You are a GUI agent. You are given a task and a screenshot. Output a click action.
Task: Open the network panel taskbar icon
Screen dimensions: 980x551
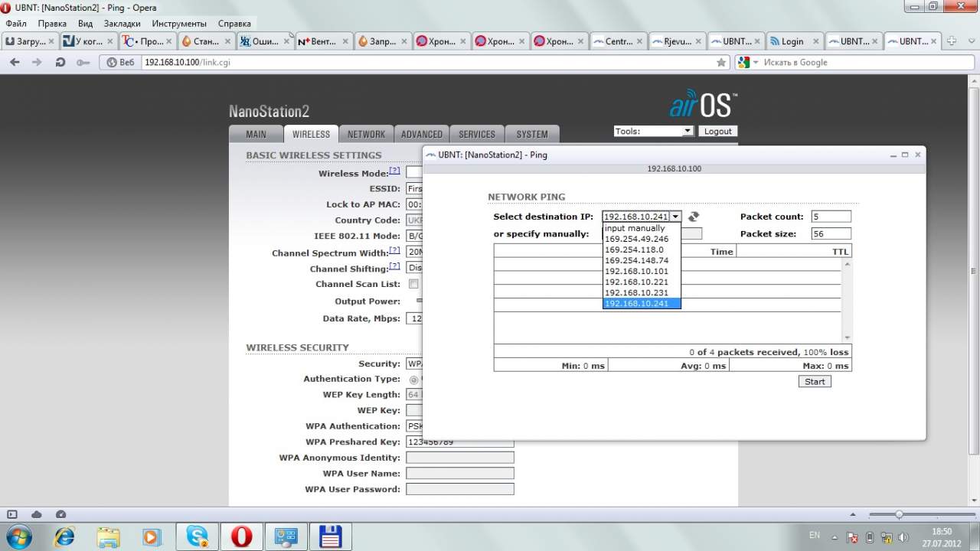[286, 536]
